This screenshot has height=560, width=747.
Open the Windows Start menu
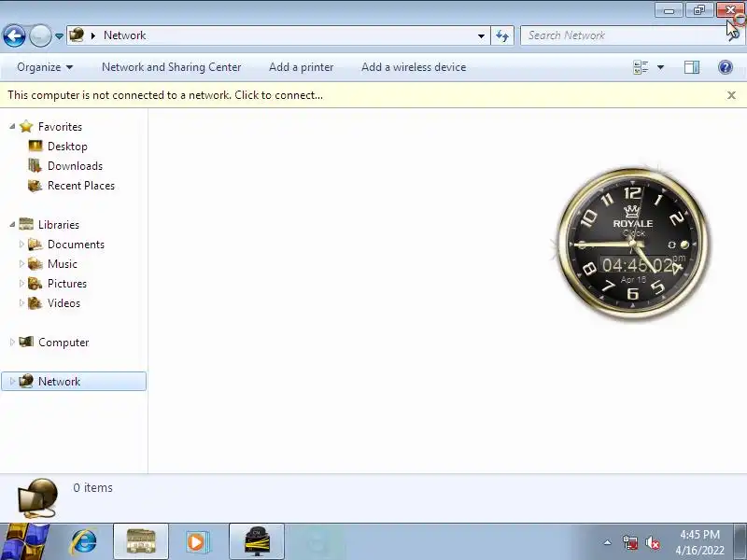(24, 542)
